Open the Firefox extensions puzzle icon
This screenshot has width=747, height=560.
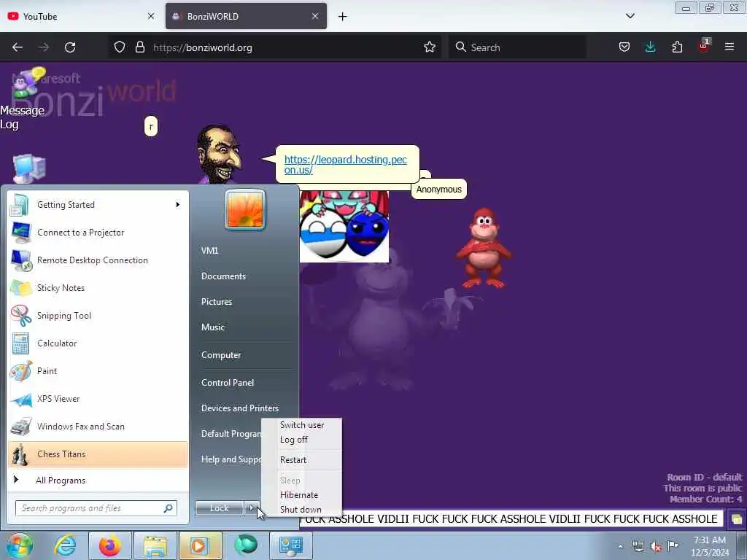[677, 47]
